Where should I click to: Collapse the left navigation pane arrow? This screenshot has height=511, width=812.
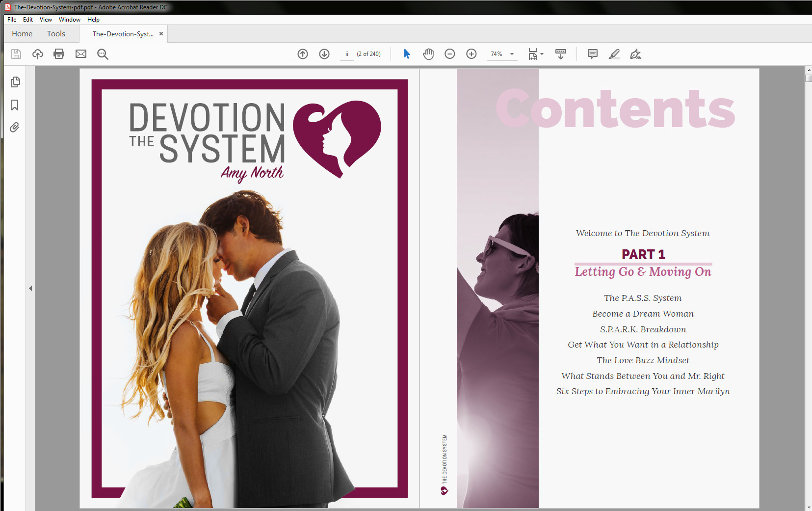pyautogui.click(x=30, y=289)
